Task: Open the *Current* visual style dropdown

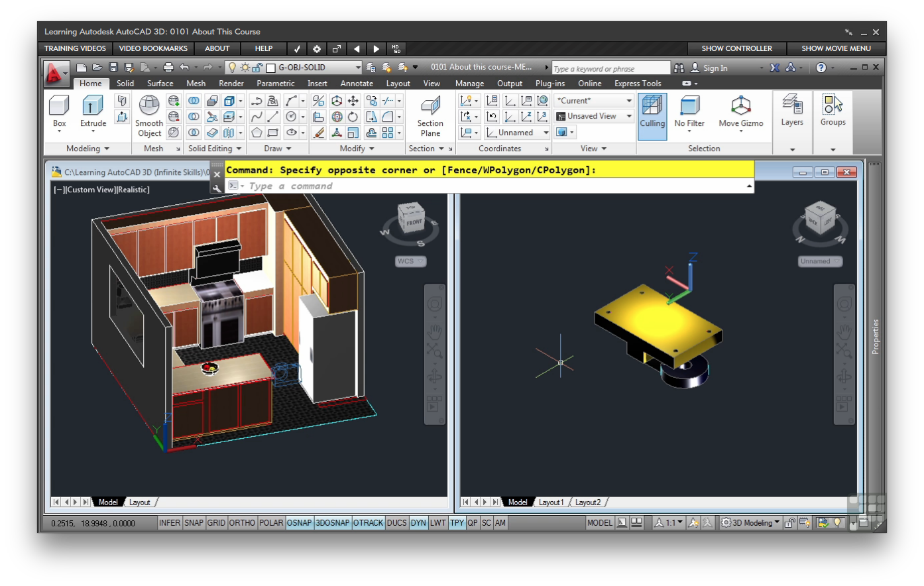Action: 594,101
